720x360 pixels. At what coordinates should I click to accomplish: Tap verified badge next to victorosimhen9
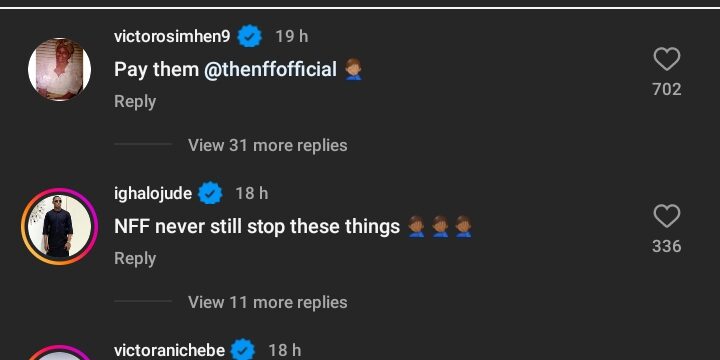[x=249, y=36]
